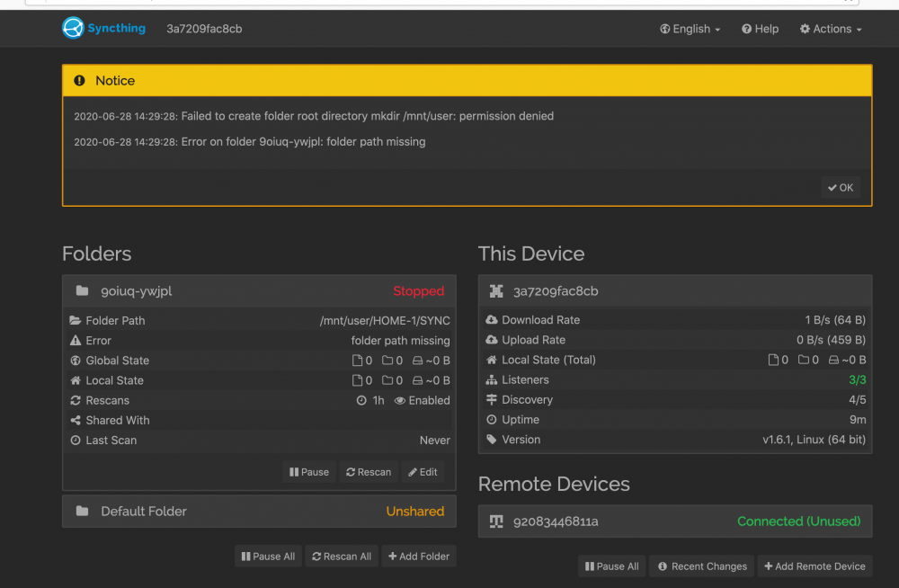The width and height of the screenshot is (899, 588).
Task: Click the /mnt/user/HOME-1/SYNC path value
Action: [x=385, y=320]
